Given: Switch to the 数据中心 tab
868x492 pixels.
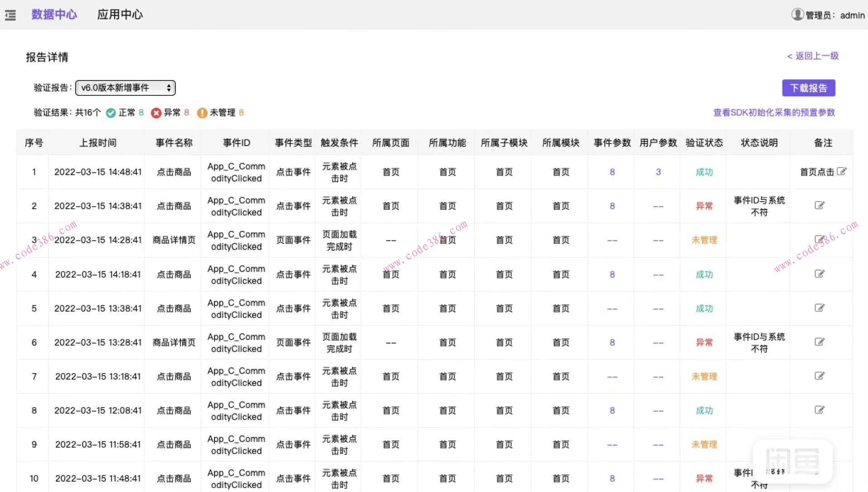Looking at the screenshot, I should 54,14.
